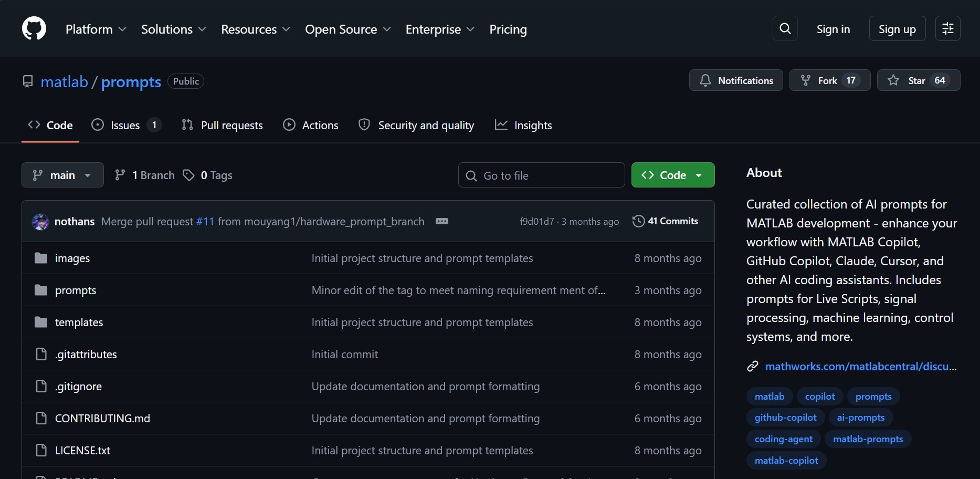The width and height of the screenshot is (980, 479).
Task: Open commit hash f9d01d7
Action: point(536,222)
